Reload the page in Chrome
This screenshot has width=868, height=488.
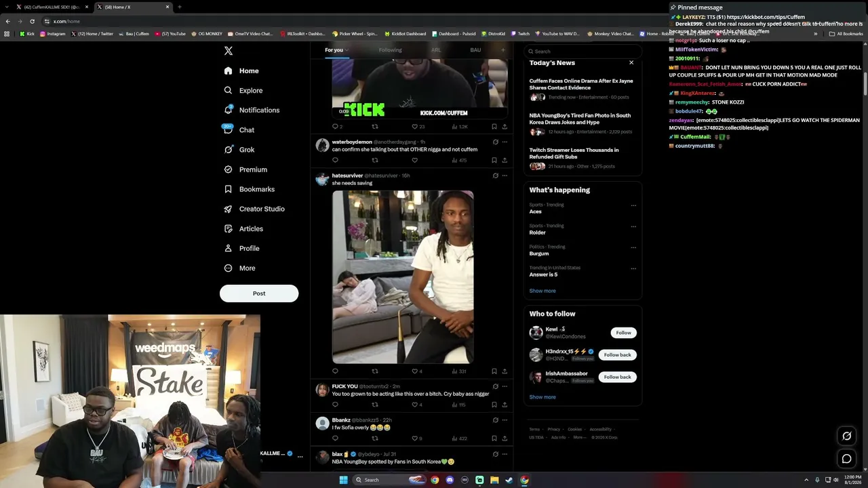(32, 21)
